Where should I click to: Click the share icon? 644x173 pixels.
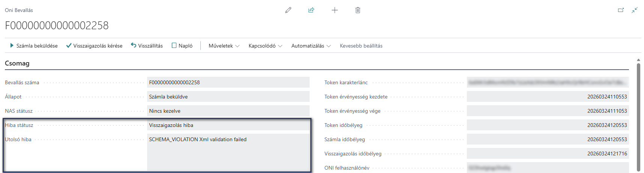(311, 10)
